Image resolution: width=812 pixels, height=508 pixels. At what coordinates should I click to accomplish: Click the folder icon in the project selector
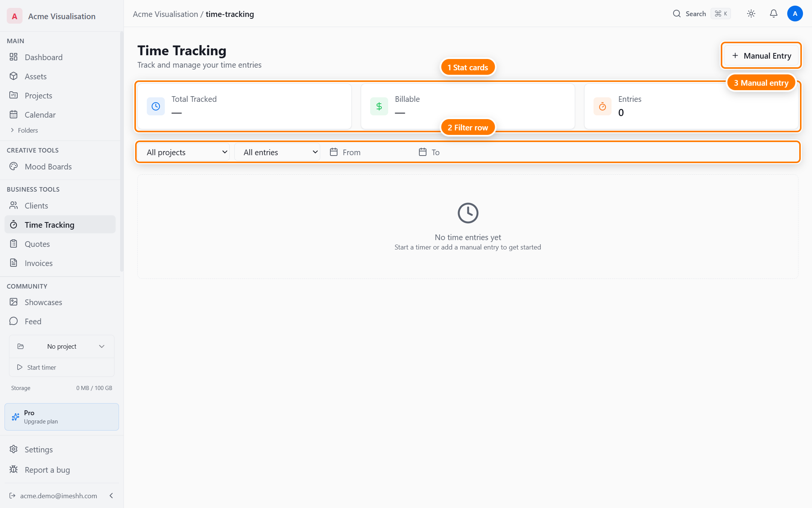[21, 346]
